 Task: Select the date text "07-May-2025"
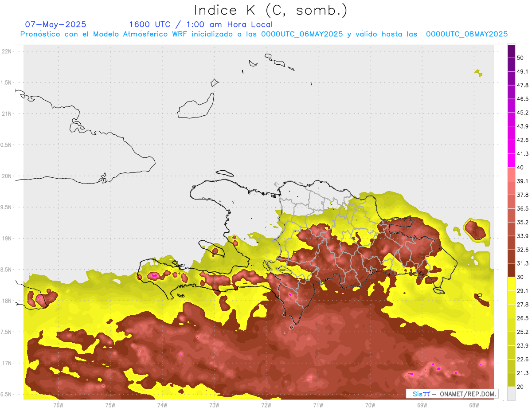click(55, 24)
